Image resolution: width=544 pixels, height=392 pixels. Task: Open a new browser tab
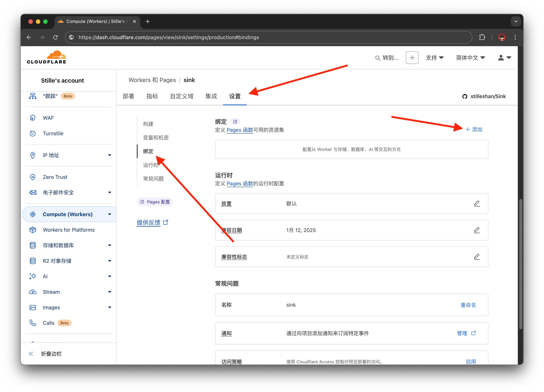[148, 22]
